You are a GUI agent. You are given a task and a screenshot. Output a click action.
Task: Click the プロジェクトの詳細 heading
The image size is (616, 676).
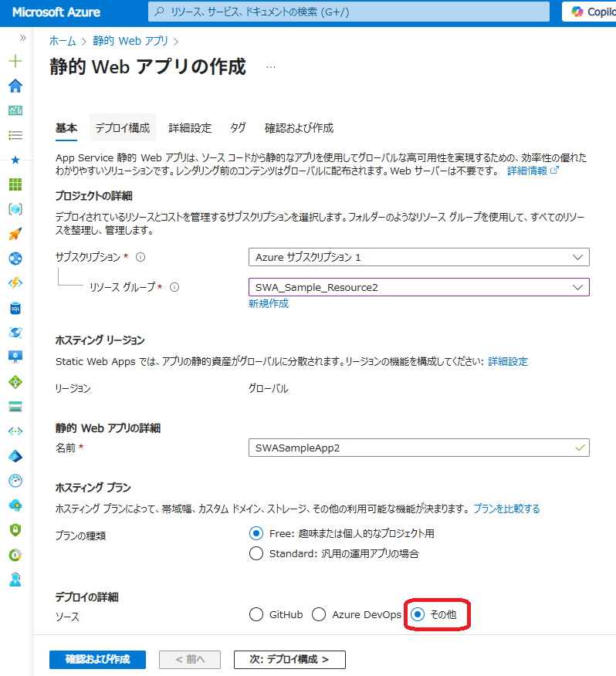click(x=93, y=196)
